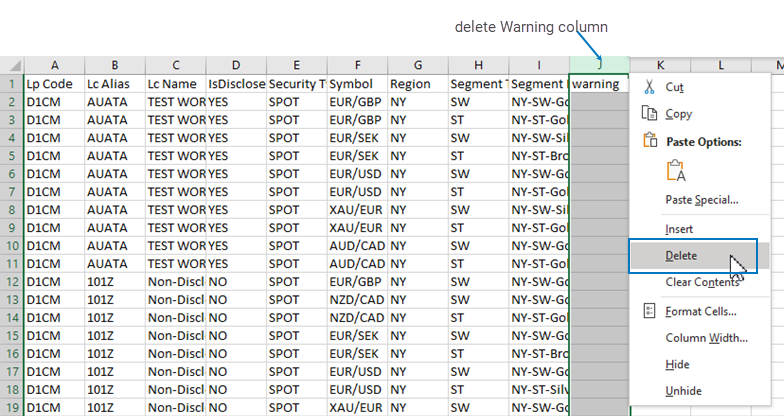The image size is (784, 416).
Task: Select column J header
Action: 598,65
